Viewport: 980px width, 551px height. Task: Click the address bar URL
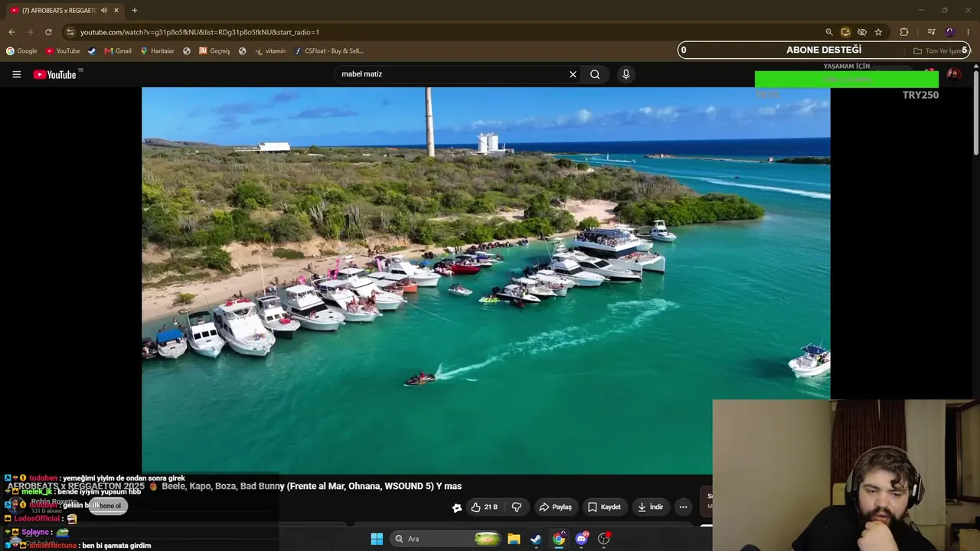click(200, 32)
